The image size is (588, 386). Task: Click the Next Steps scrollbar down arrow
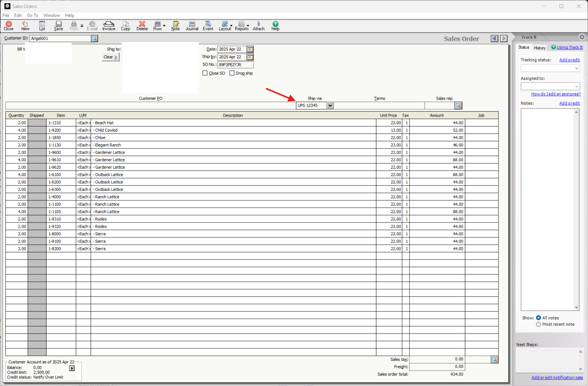coord(581,369)
